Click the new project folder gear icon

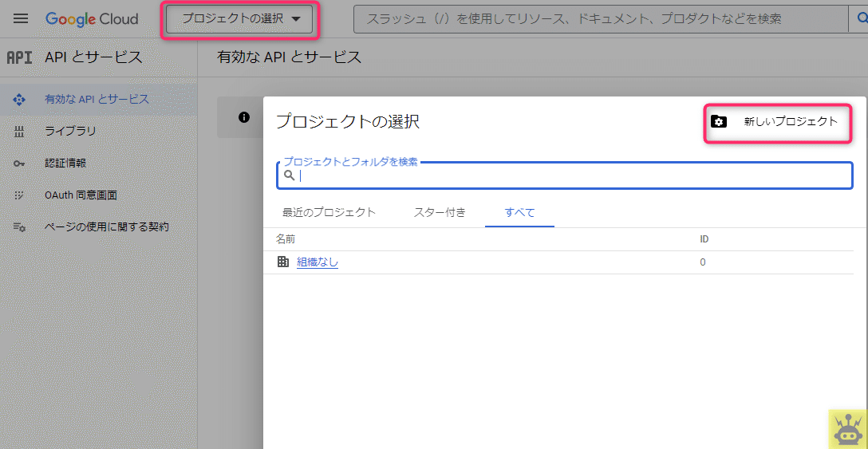719,122
